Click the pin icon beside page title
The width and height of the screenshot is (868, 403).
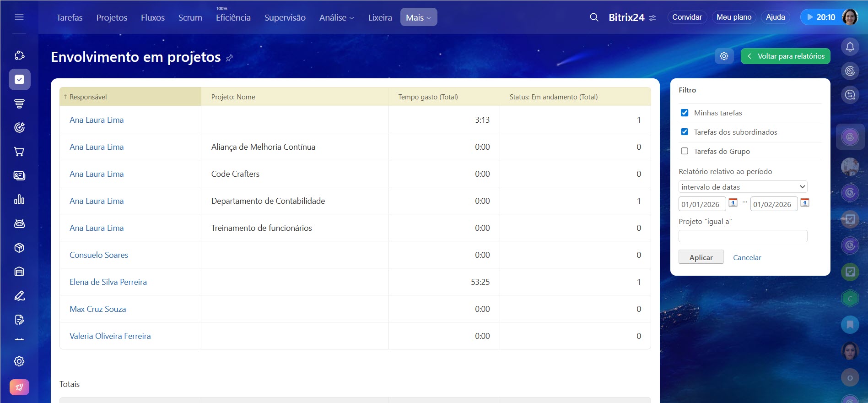230,58
